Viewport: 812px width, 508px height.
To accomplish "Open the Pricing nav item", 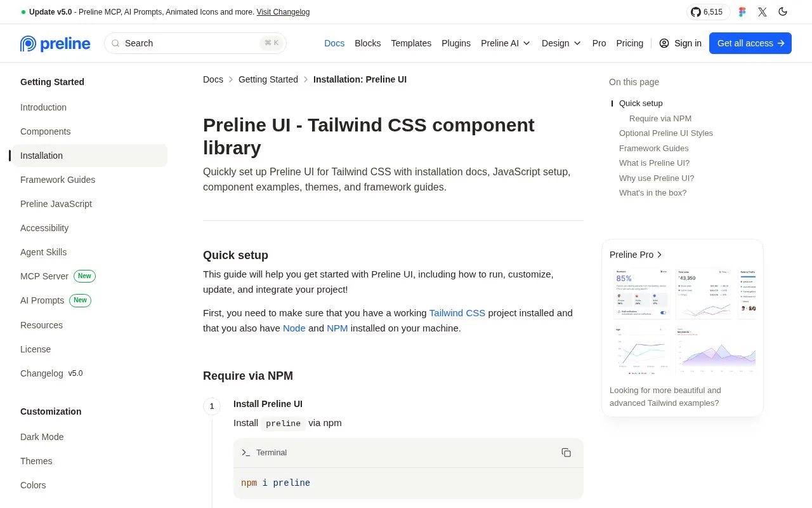I will [x=630, y=43].
